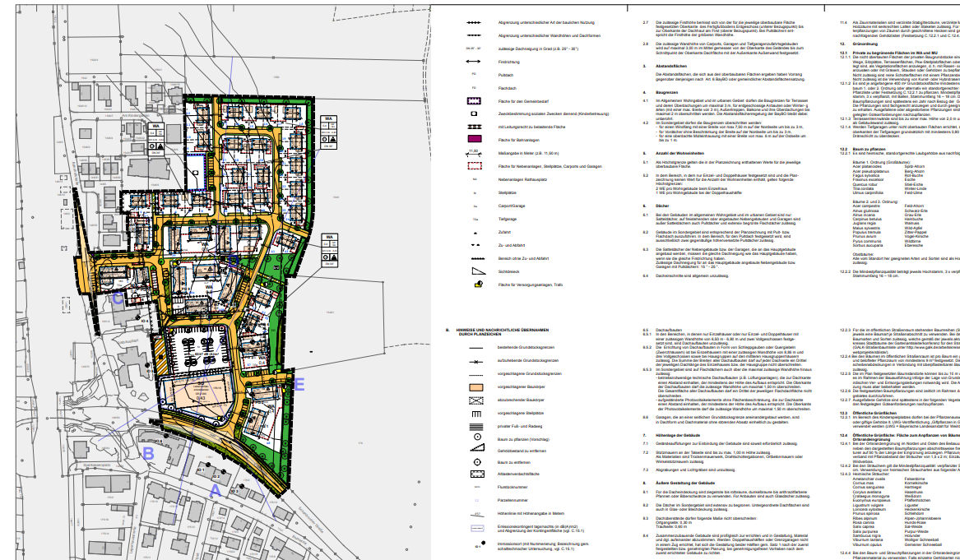
Task: Click the heading 'Baum zu pflanzen' in Grünordnung
Action: (x=869, y=149)
